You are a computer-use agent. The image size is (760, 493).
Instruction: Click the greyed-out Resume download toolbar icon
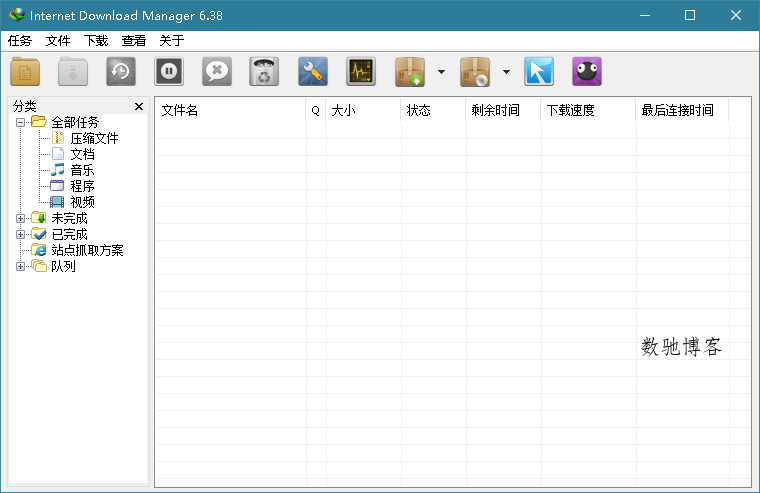coord(73,72)
